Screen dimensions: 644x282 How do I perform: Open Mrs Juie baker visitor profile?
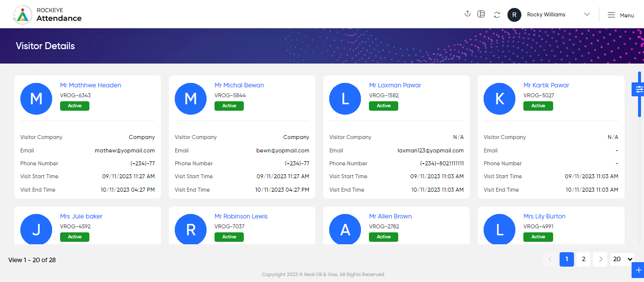point(81,216)
